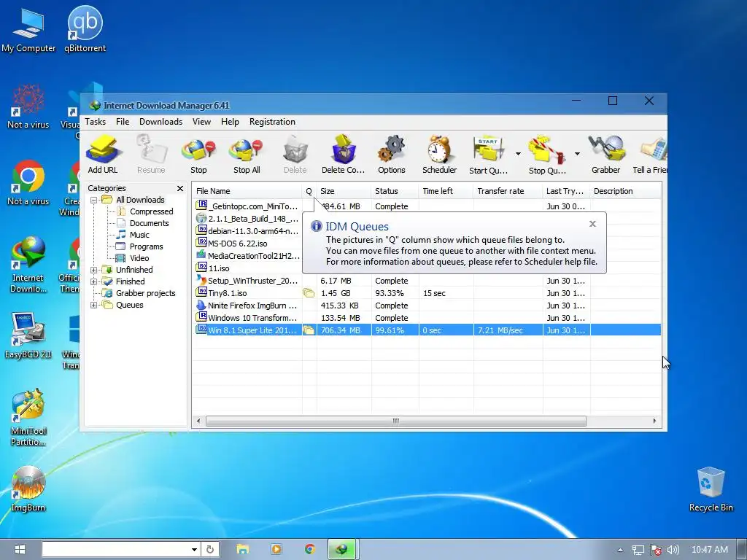Sort by the File Name column header
Viewport: 747px width, 560px height.
[247, 191]
